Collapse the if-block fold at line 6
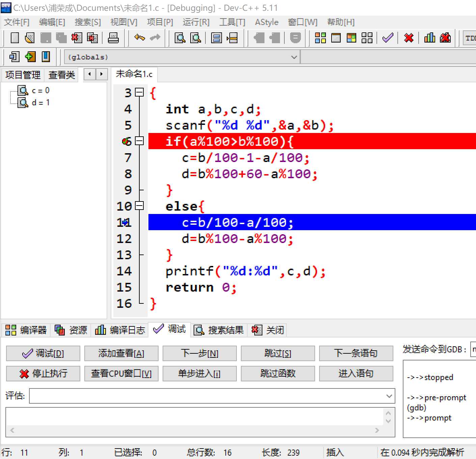The width and height of the screenshot is (476, 459). (139, 141)
